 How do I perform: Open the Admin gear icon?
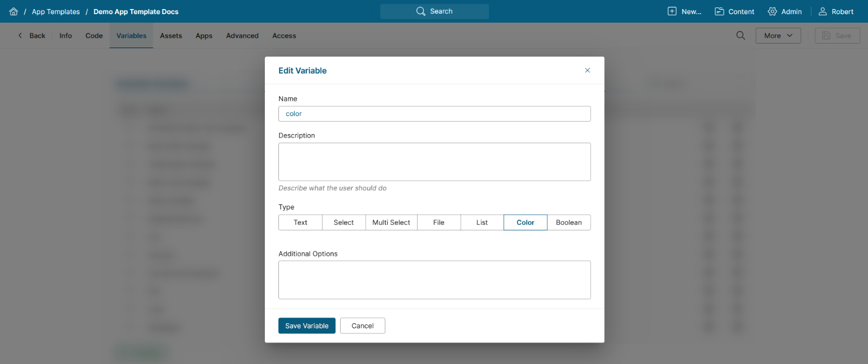(x=772, y=11)
